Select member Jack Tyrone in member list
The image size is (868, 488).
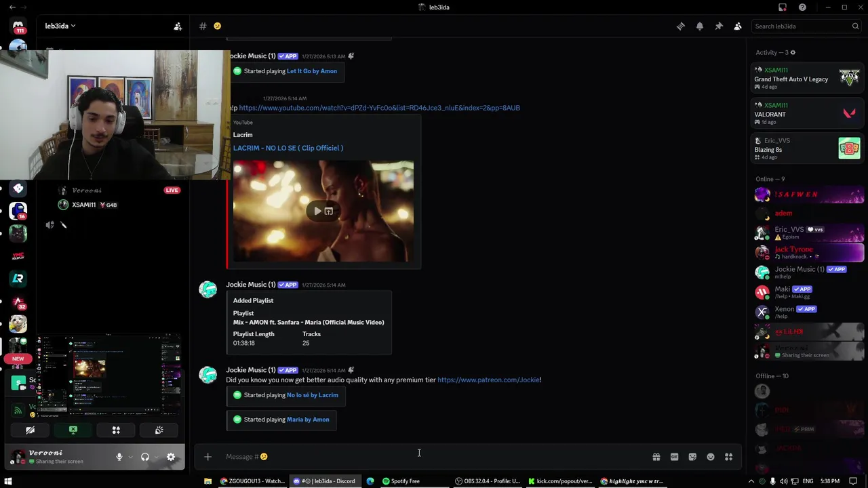coord(808,252)
